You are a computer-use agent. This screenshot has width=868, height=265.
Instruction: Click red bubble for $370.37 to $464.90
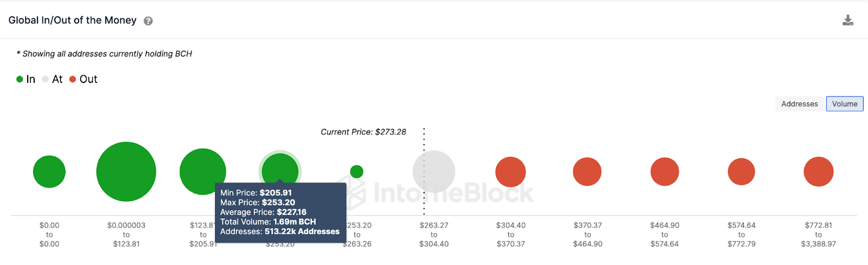[587, 172]
